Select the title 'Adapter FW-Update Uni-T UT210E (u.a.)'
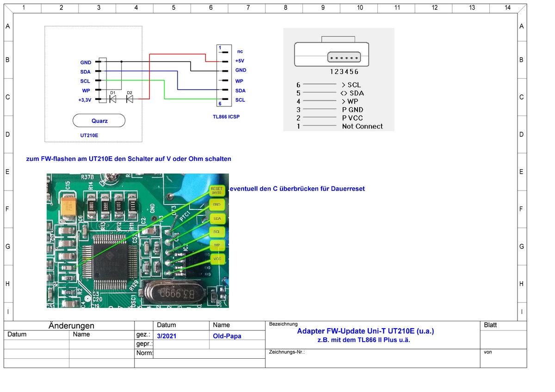555x392 pixels. pyautogui.click(x=365, y=331)
